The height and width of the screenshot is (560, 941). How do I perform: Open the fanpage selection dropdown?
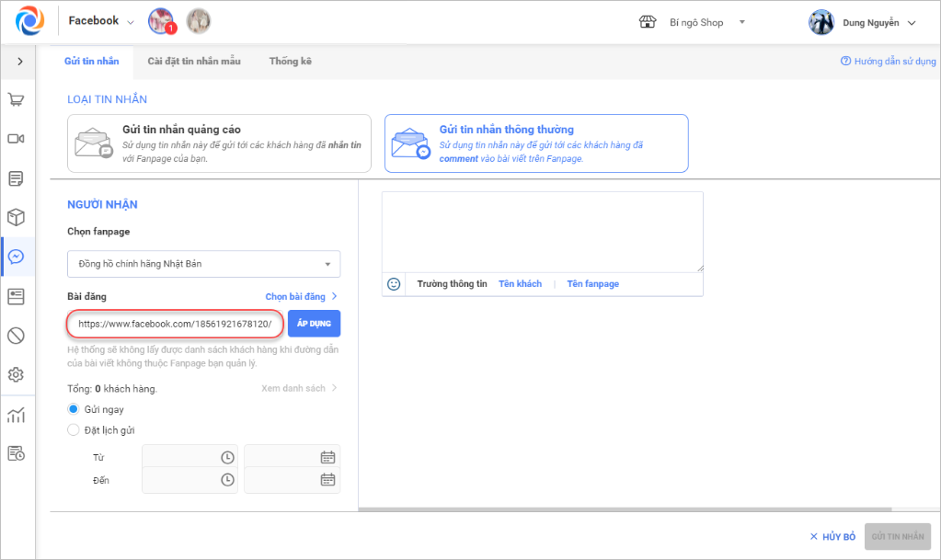204,264
